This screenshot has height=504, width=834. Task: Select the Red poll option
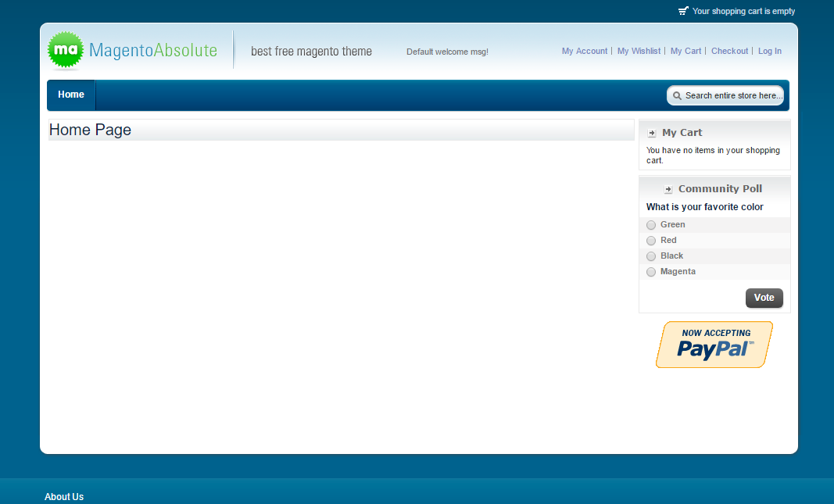651,241
